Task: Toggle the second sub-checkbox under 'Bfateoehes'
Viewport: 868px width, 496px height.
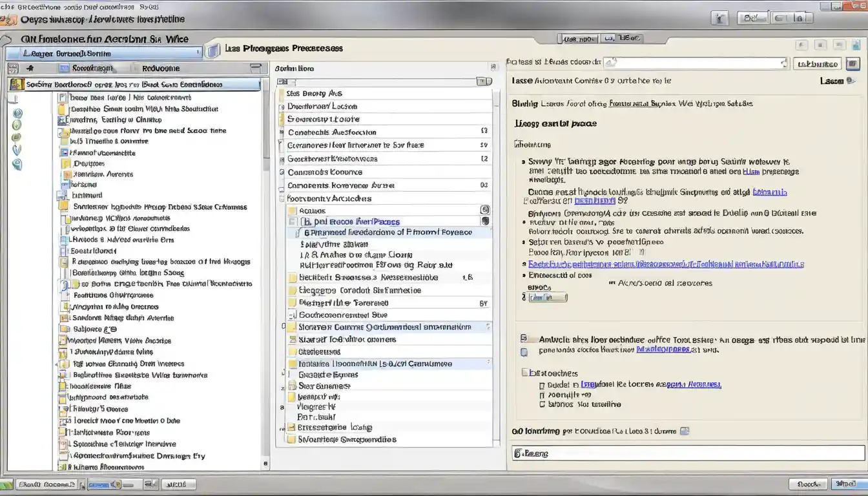Action: tap(542, 394)
